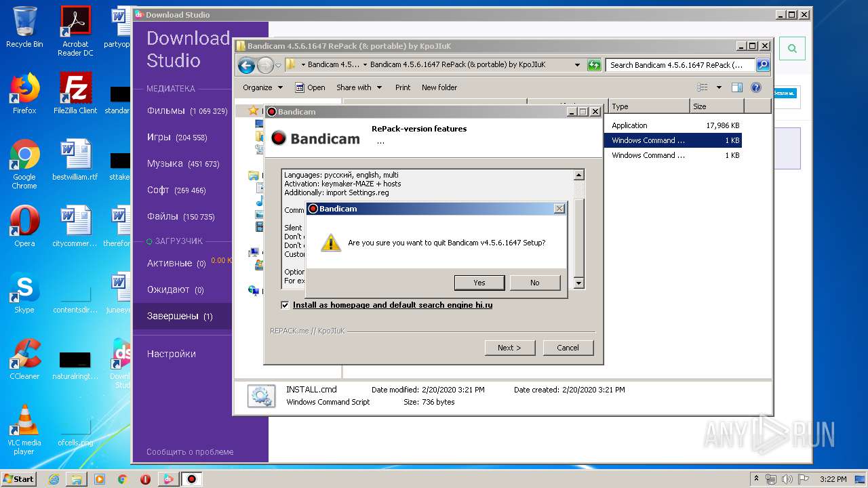This screenshot has height=488, width=868.
Task: Open Google Chrome desktop icon
Action: pyautogui.click(x=24, y=164)
